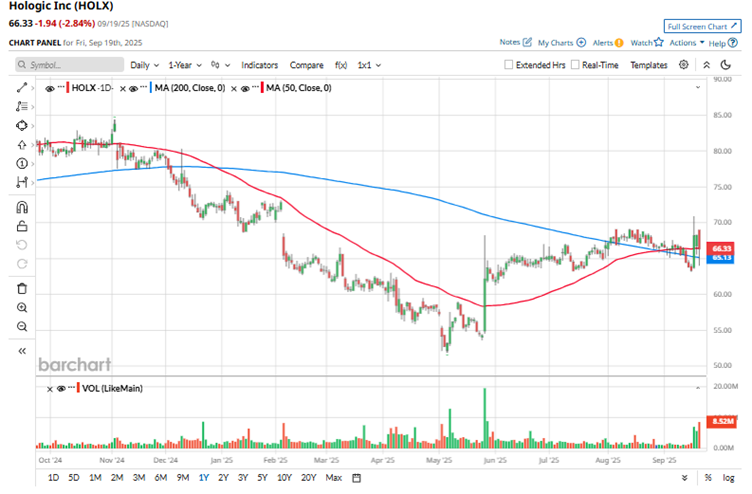Screen dimensions: 752x494
Task: Open the Templates menu
Action: (648, 65)
